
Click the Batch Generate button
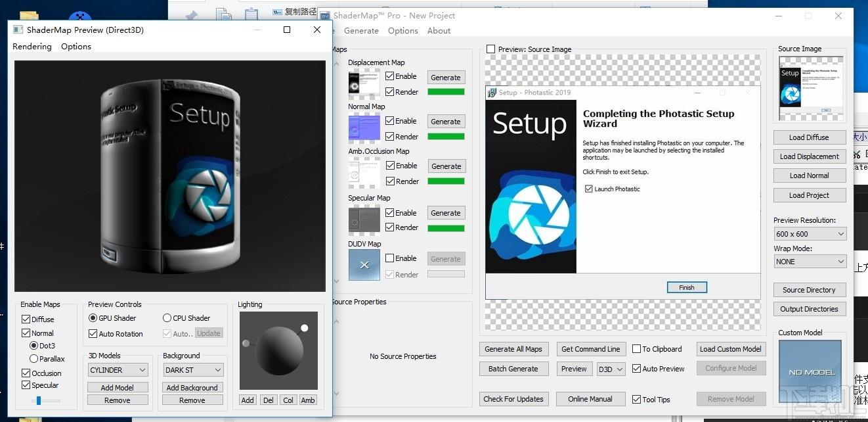tap(513, 369)
